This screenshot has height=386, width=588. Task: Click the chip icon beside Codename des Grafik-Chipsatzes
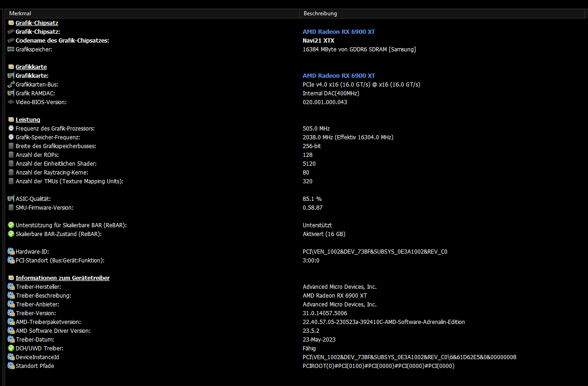tap(11, 40)
